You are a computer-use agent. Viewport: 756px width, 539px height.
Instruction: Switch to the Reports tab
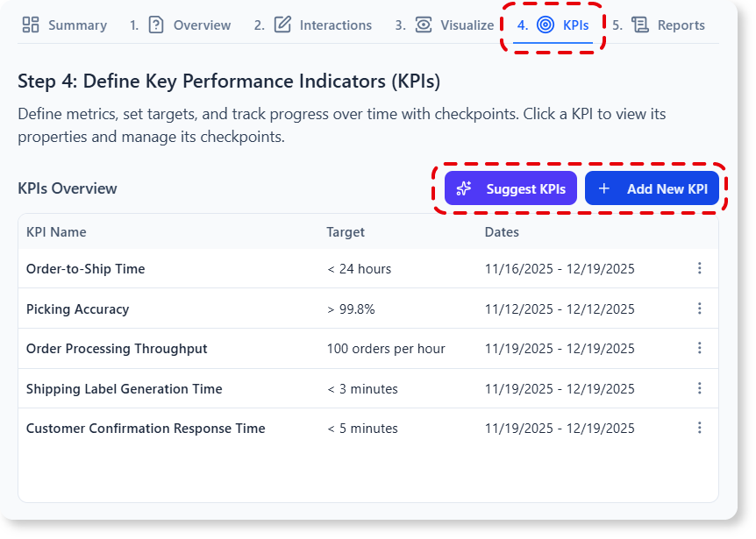668,25
